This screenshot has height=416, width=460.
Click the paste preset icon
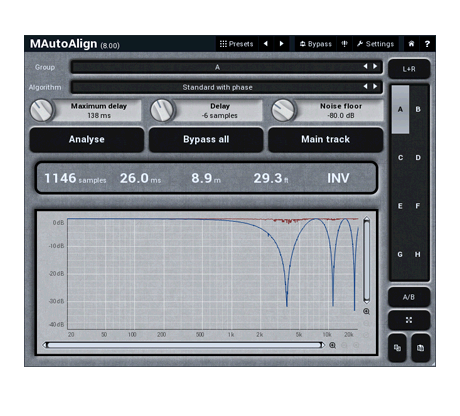click(x=421, y=348)
